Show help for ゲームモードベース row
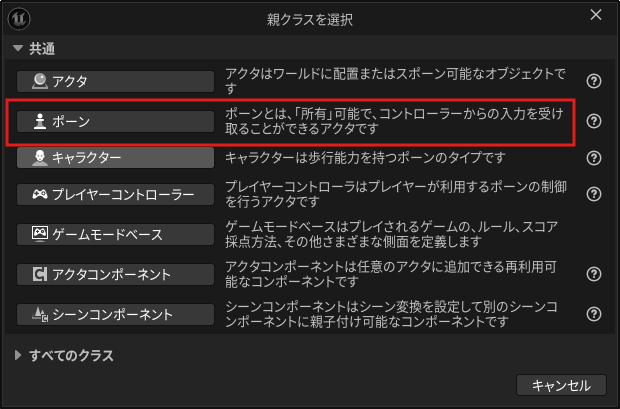 pyautogui.click(x=594, y=235)
